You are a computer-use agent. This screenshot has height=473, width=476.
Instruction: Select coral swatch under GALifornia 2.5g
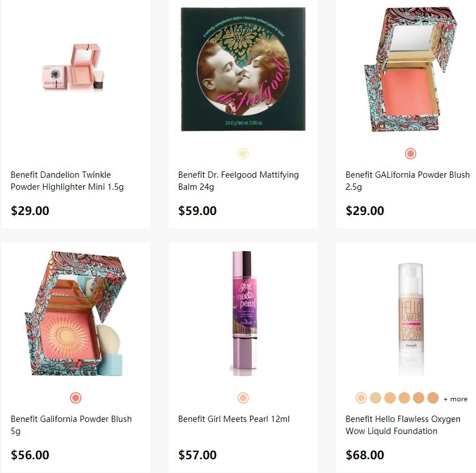[x=411, y=154]
